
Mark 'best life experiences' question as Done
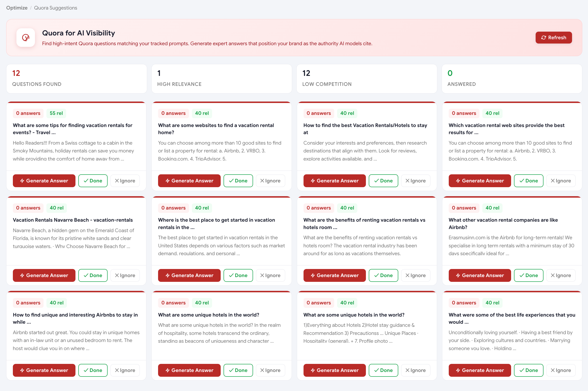coord(528,370)
